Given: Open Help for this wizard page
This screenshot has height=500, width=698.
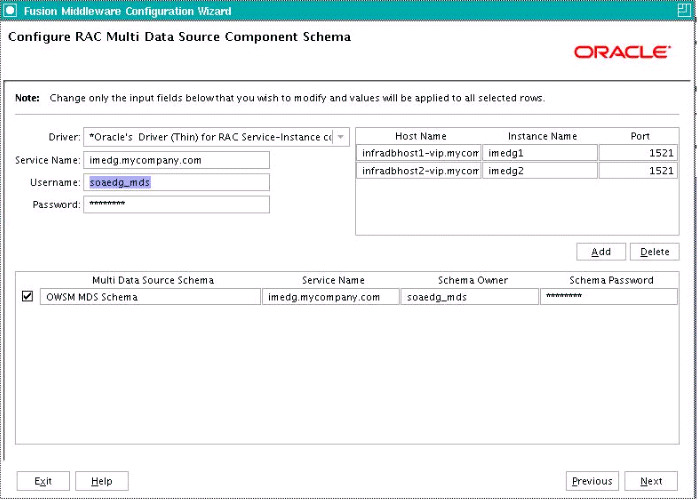Looking at the screenshot, I should point(102,481).
